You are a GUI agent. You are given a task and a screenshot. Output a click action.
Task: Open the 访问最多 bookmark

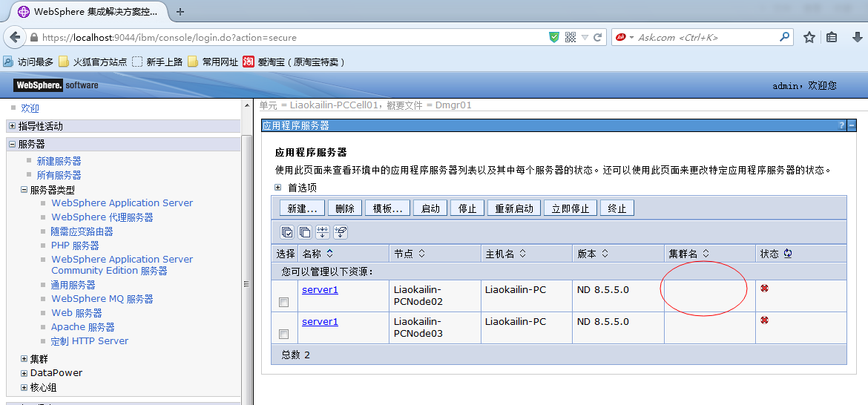point(29,62)
